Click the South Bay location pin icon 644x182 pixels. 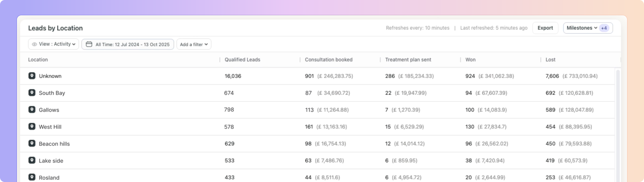[32, 93]
